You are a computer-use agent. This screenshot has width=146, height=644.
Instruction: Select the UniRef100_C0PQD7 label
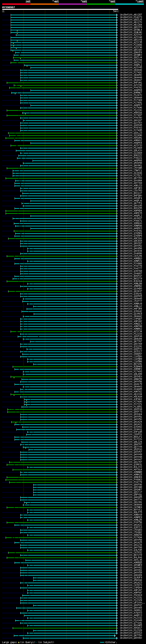pos(131,319)
